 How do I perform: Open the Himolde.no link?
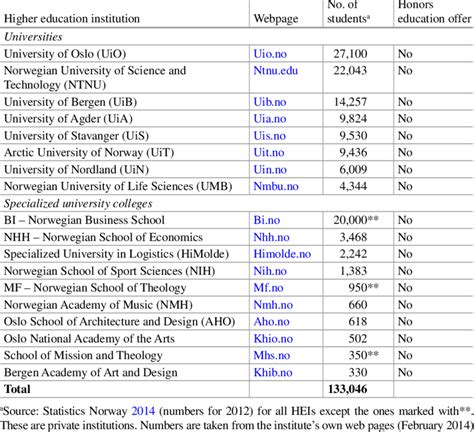[282, 254]
